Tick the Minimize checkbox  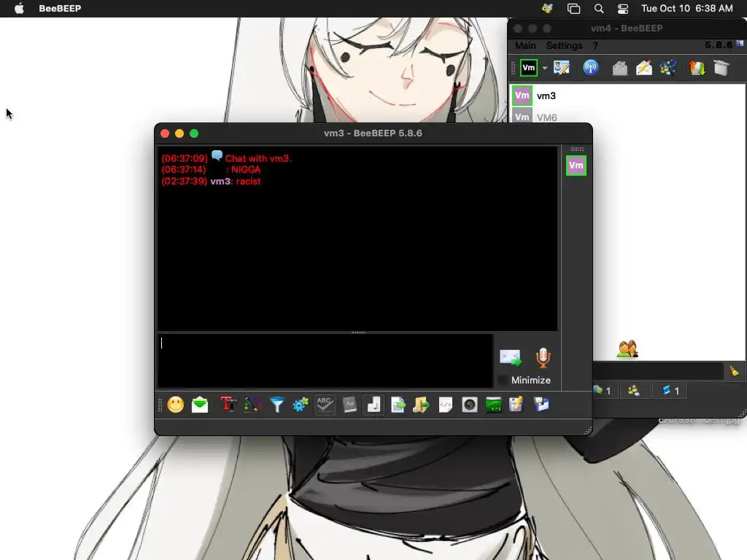502,380
